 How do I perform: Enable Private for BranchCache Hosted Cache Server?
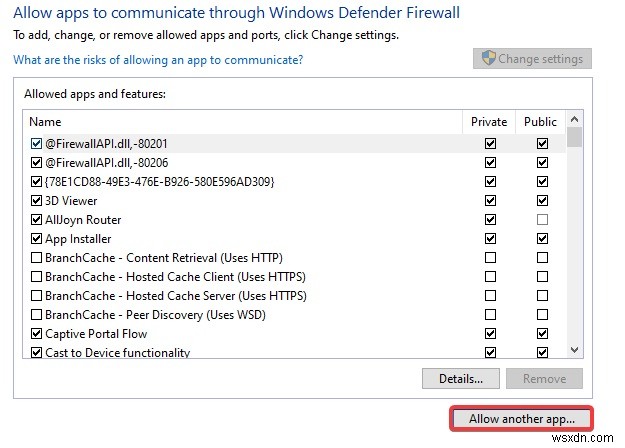coord(490,296)
